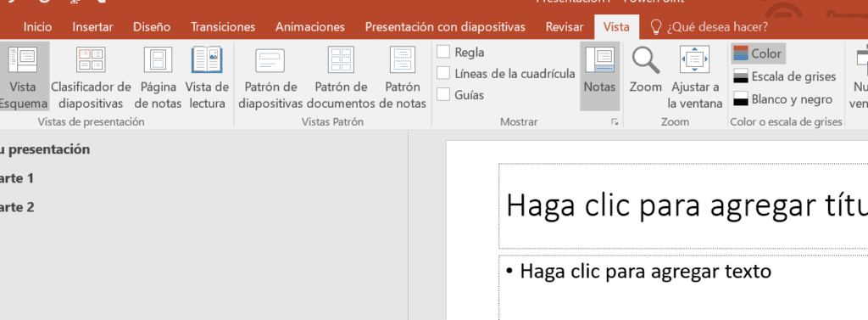Open the Animaciones tab

[310, 26]
